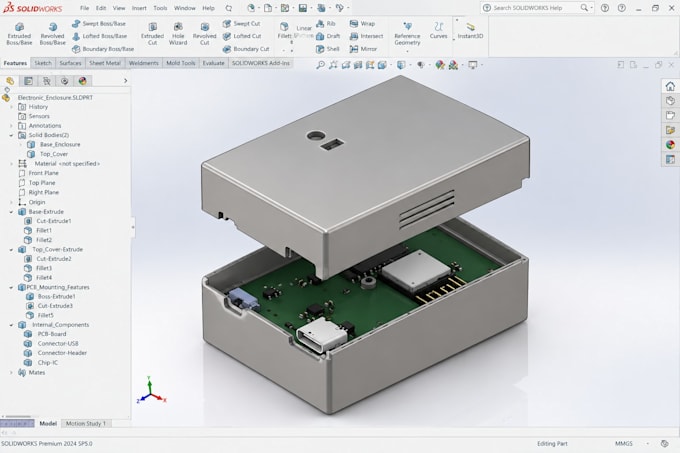Select the Draft tool

(328, 36)
